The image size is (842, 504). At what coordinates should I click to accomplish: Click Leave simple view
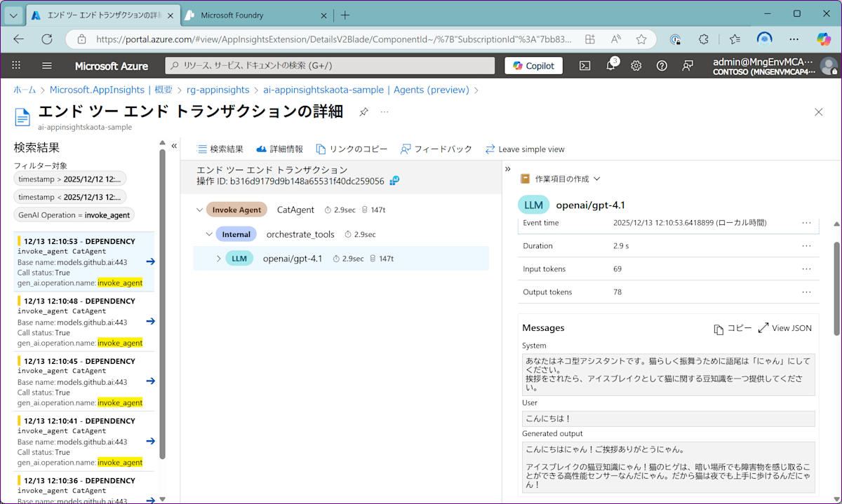525,149
